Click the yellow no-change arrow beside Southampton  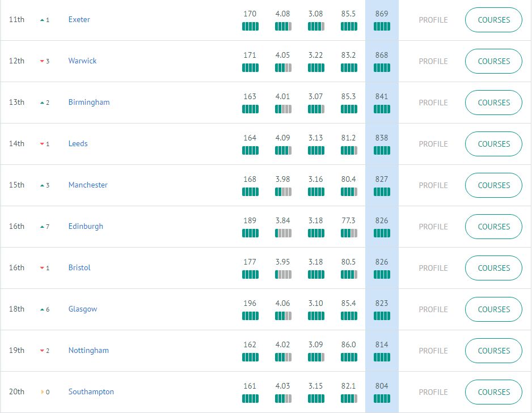[43, 392]
